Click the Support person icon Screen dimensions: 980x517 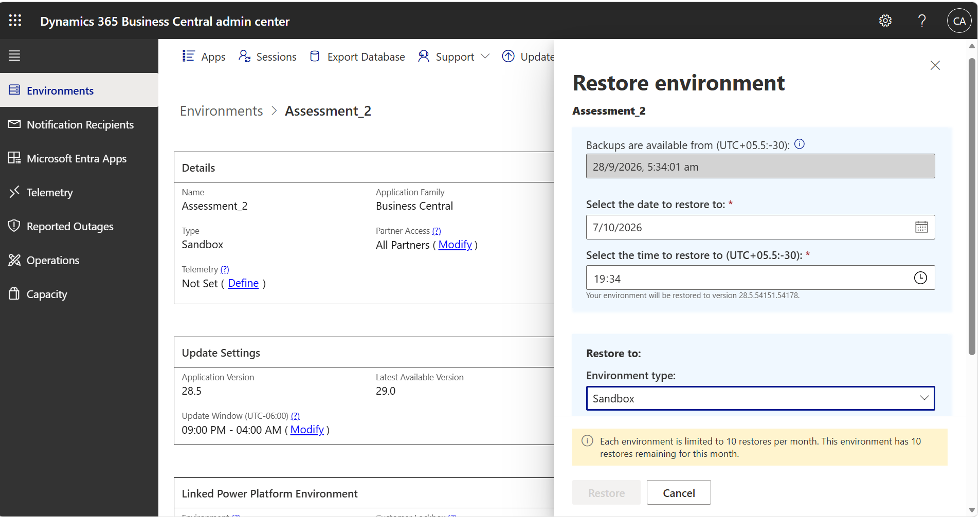coord(423,56)
